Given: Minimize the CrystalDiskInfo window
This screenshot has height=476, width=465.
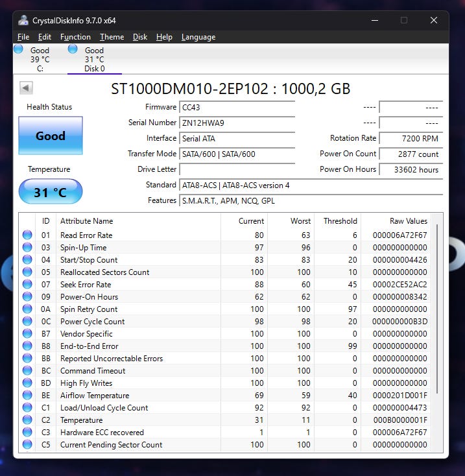Looking at the screenshot, I should [x=375, y=20].
